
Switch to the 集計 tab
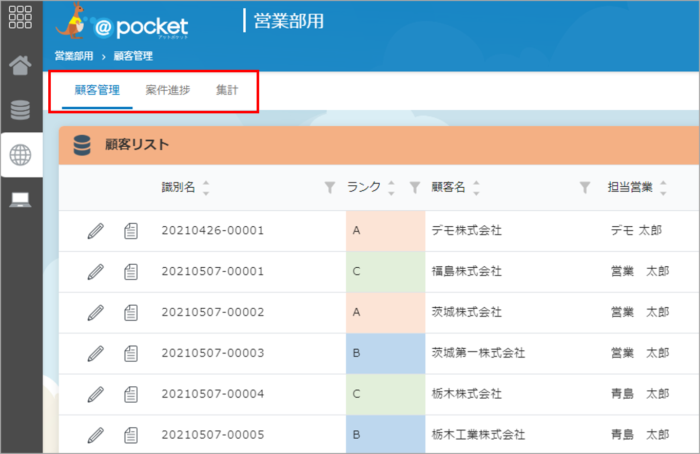tap(227, 90)
